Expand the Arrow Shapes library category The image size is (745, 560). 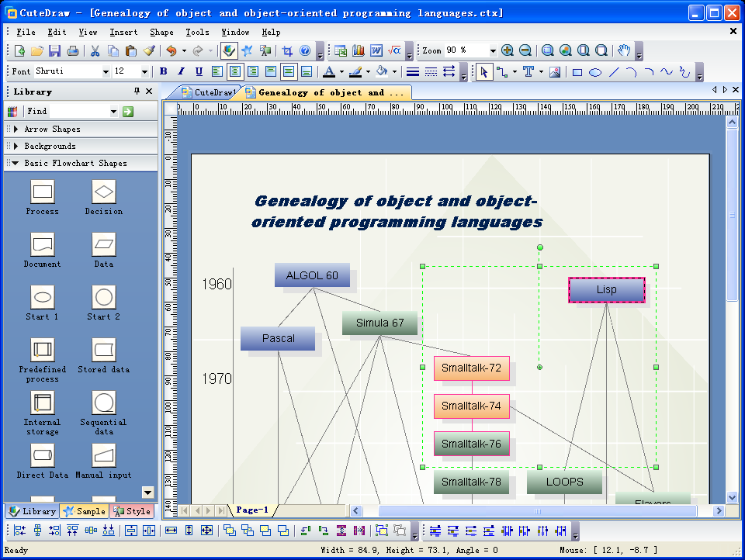[52, 130]
